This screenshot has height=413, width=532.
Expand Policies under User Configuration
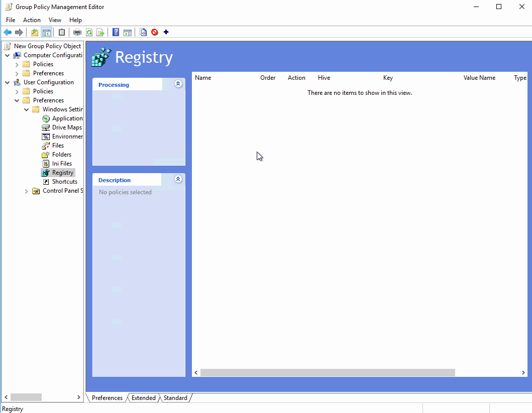[x=17, y=91]
